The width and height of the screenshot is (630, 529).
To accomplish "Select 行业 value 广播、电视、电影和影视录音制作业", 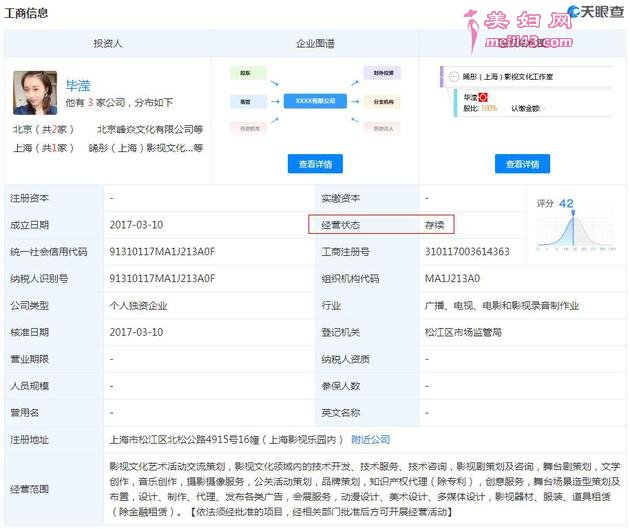I will pos(502,306).
